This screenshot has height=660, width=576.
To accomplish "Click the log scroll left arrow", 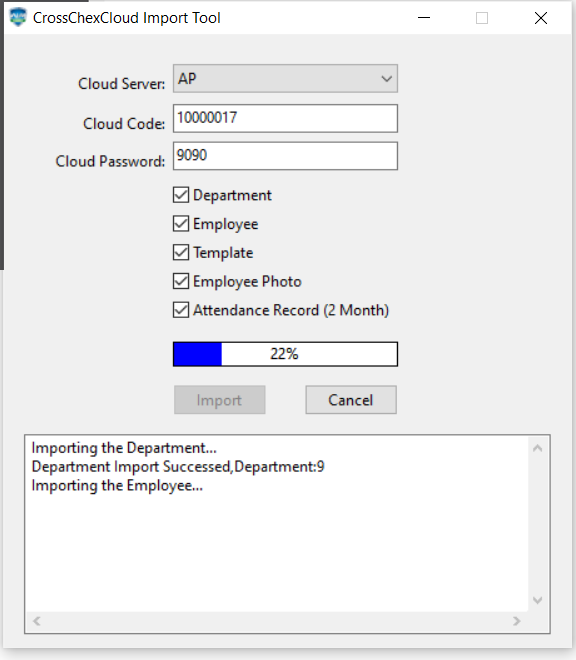I will pos(37,621).
